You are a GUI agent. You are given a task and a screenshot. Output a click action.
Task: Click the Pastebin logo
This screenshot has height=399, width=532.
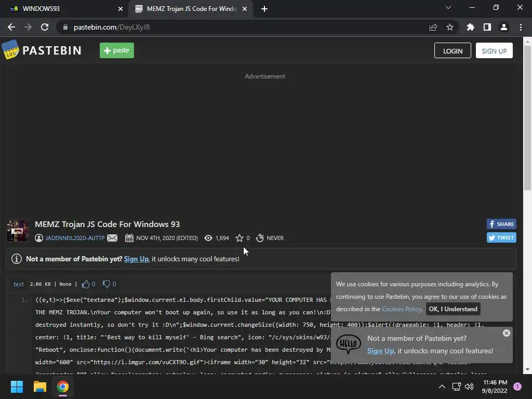[42, 50]
